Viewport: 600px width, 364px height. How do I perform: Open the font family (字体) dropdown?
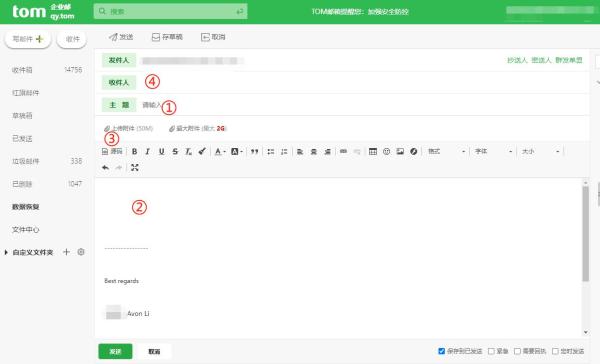493,152
